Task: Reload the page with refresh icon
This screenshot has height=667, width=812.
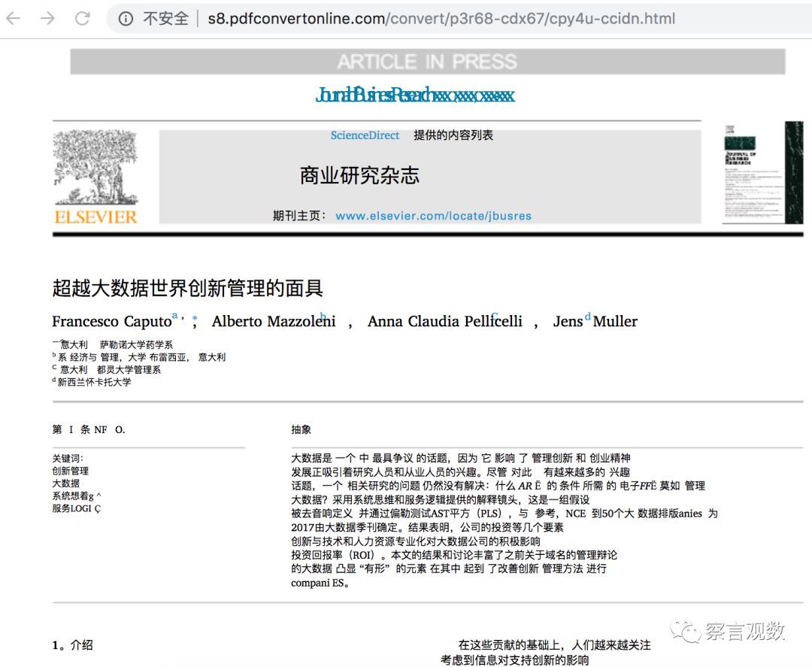Action: pos(83,19)
